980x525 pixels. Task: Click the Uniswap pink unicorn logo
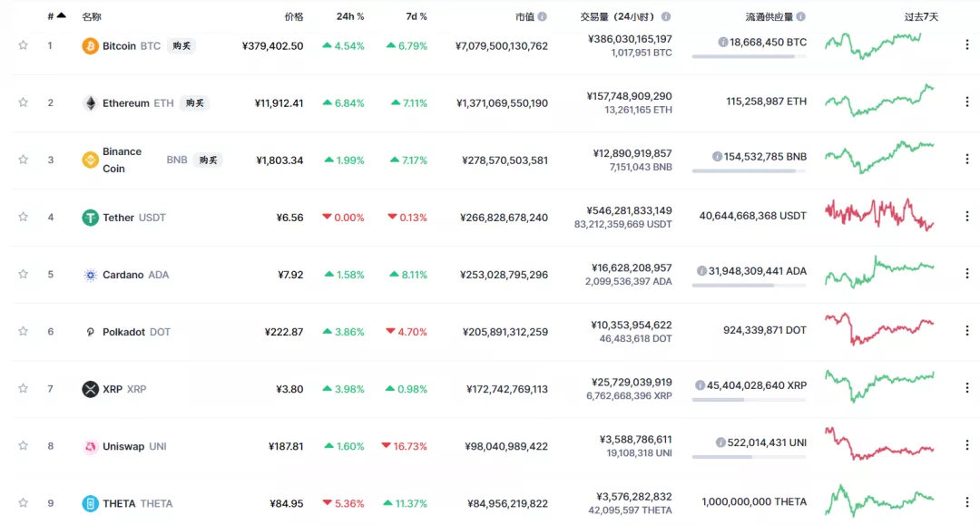point(90,446)
